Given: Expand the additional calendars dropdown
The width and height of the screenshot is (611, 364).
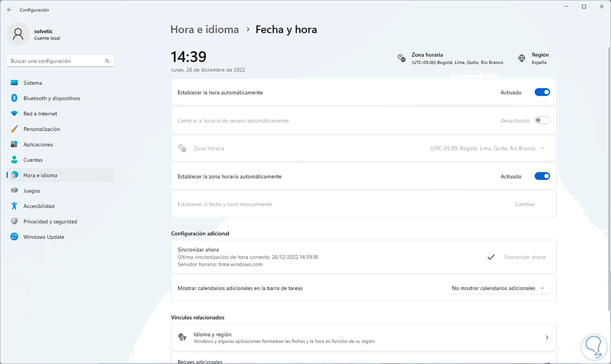Looking at the screenshot, I should tap(498, 288).
